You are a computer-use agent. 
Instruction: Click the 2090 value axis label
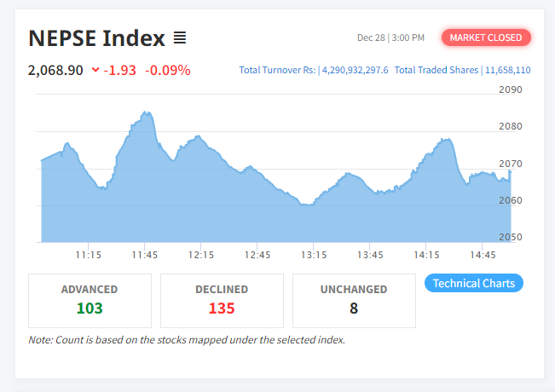[x=511, y=89]
